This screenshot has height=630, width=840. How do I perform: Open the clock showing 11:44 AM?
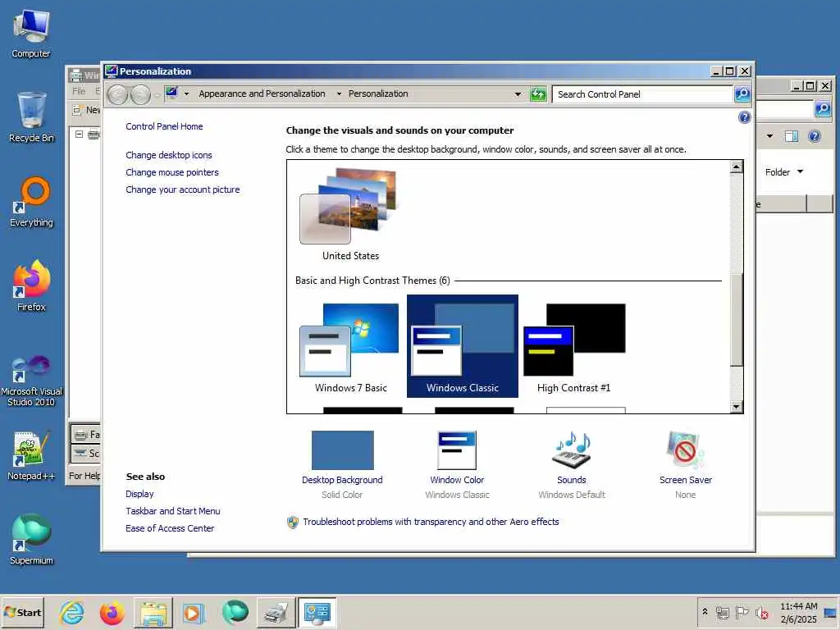click(x=798, y=612)
